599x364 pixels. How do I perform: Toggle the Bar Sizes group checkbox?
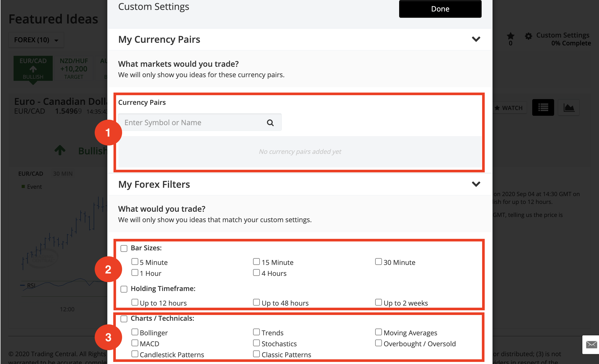(124, 248)
